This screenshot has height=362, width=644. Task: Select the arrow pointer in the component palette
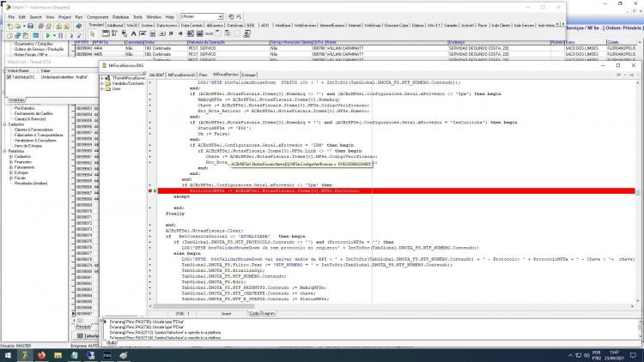click(x=93, y=33)
